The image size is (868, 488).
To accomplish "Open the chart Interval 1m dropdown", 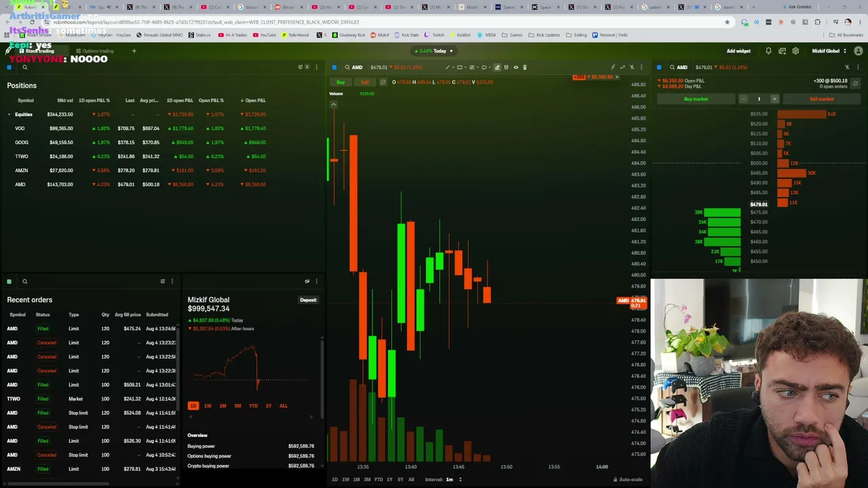I will point(453,479).
